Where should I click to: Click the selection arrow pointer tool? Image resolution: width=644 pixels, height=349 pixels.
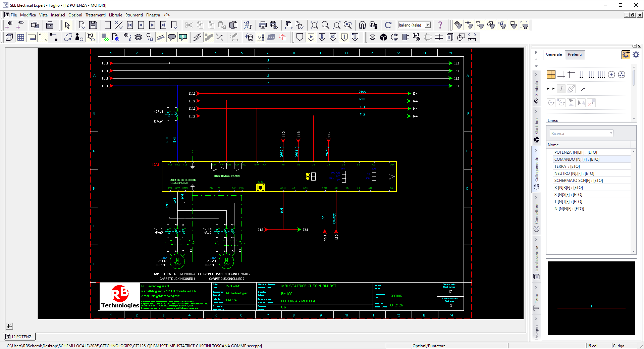point(67,25)
